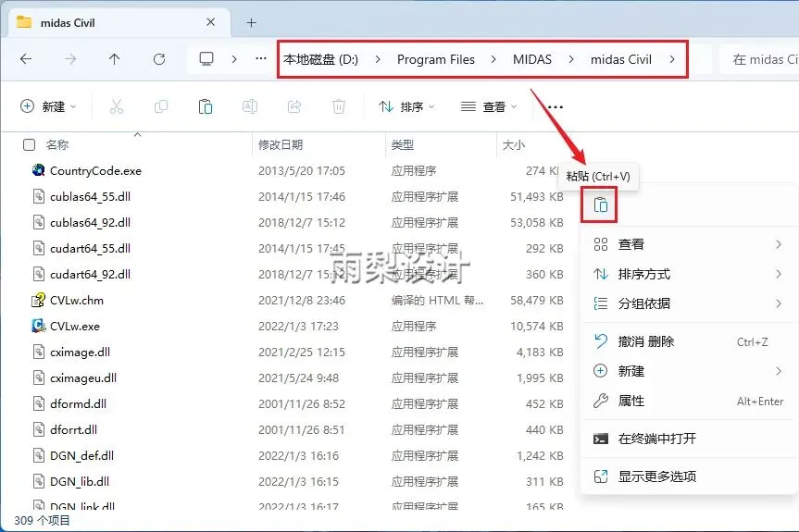Click the cximage.dll file icon
The width and height of the screenshot is (799, 532).
pyautogui.click(x=39, y=352)
